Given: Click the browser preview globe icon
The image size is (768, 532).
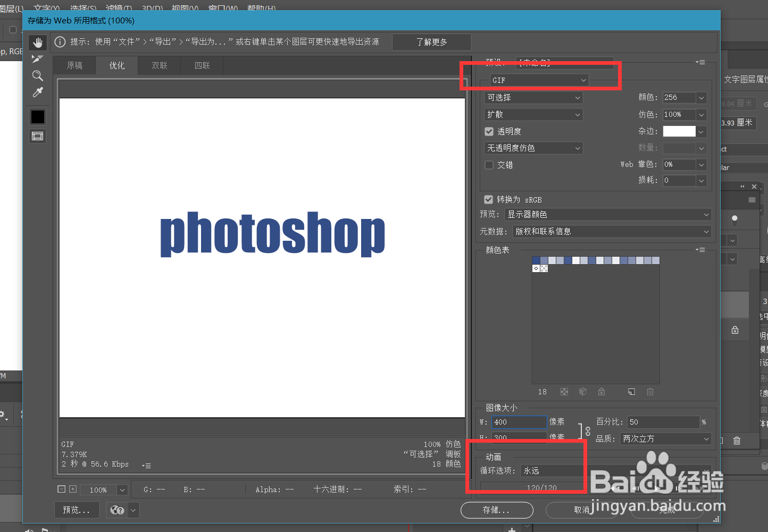Looking at the screenshot, I should (117, 510).
